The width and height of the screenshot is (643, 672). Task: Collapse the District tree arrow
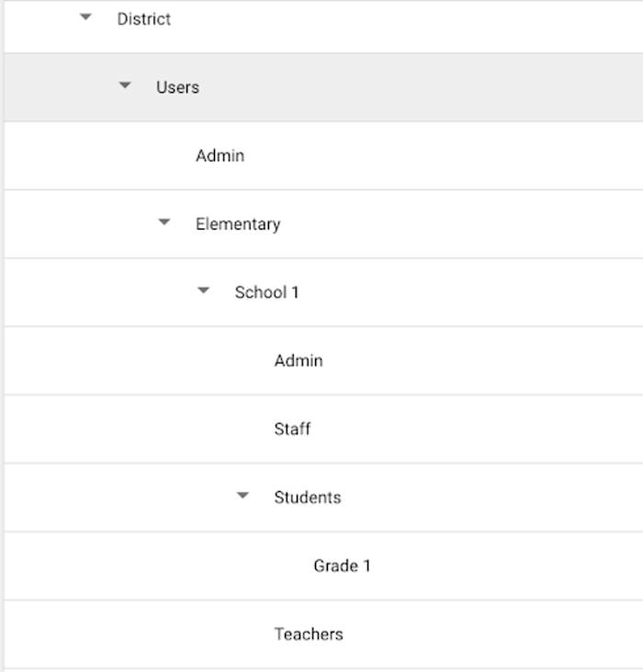(85, 17)
